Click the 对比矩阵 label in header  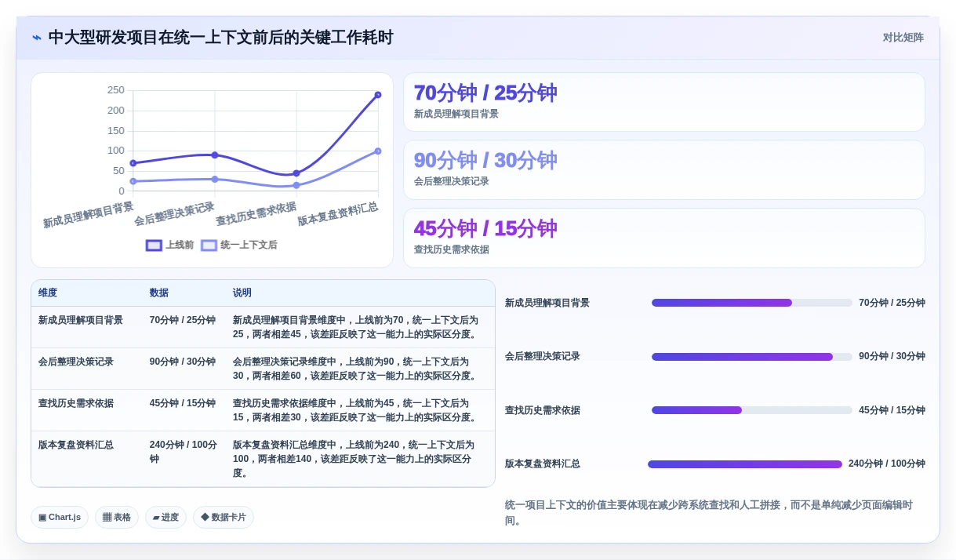click(903, 38)
